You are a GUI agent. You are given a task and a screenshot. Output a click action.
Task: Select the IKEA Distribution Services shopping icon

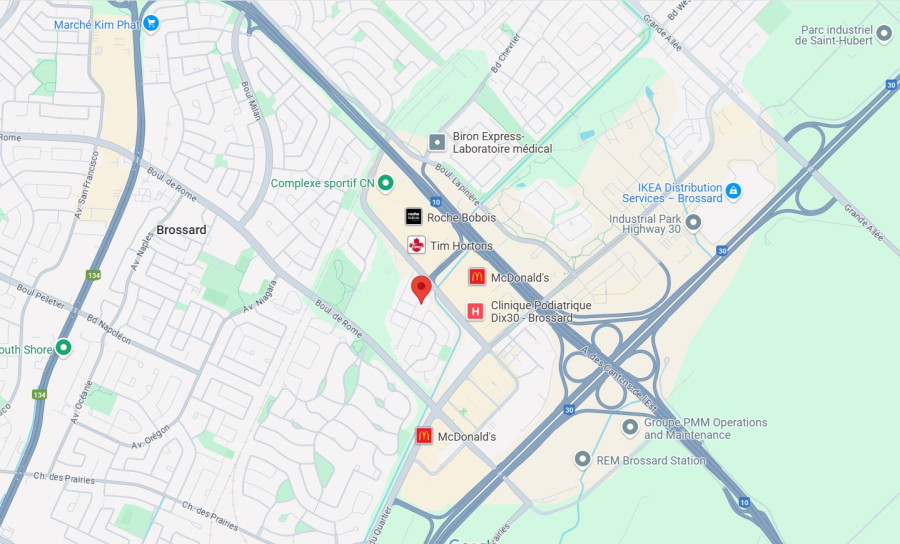click(733, 191)
